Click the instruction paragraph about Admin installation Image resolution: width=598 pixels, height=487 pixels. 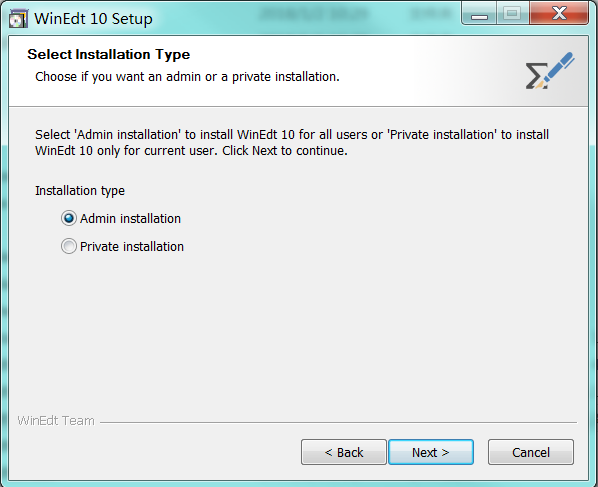(x=292, y=143)
